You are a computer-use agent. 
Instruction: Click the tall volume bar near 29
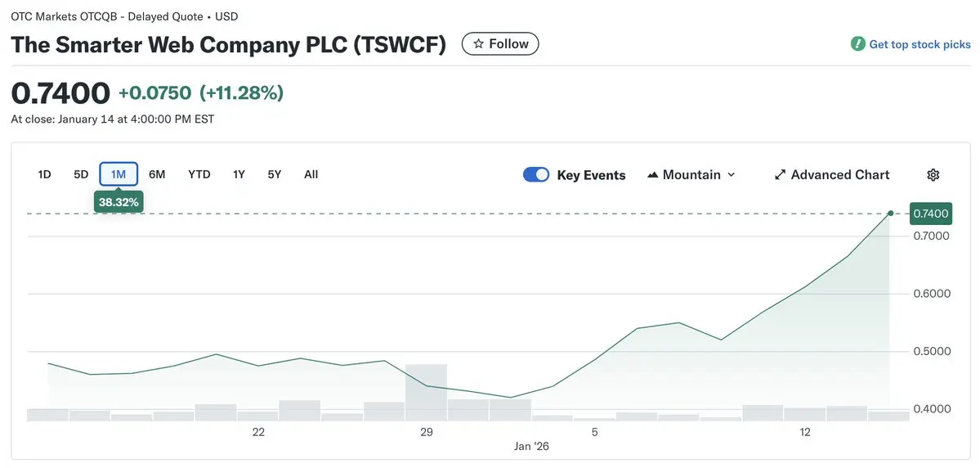[x=426, y=392]
